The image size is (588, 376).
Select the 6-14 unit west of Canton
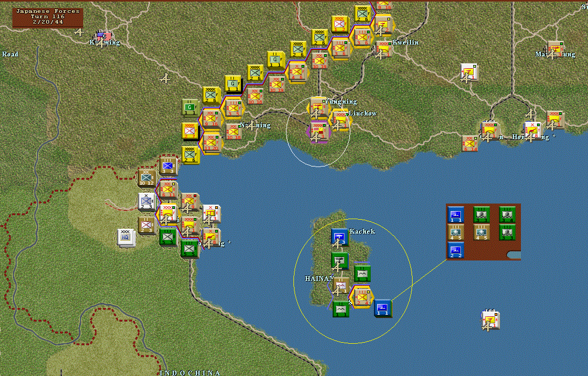click(470, 144)
